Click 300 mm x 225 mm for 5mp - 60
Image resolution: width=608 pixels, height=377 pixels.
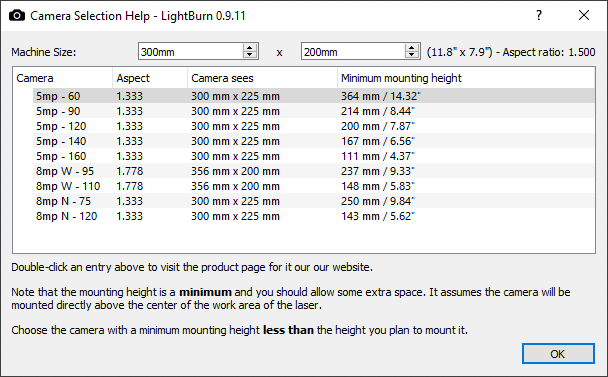pos(235,96)
